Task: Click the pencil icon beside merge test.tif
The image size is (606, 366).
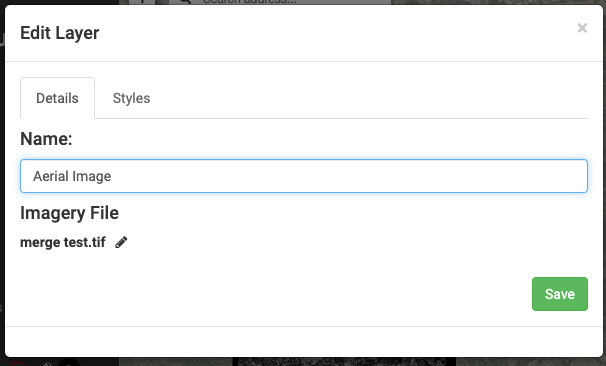Action: [x=121, y=242]
